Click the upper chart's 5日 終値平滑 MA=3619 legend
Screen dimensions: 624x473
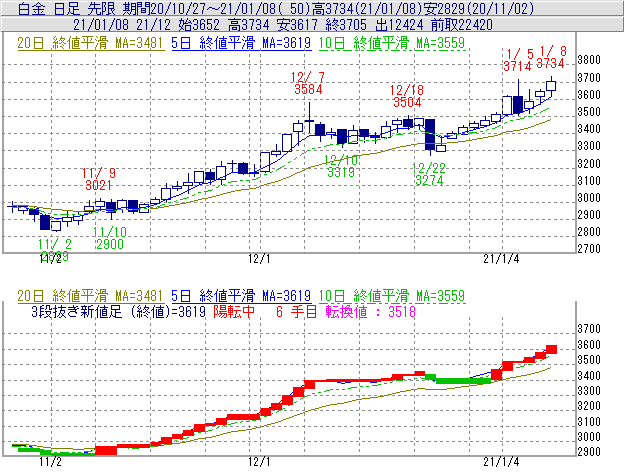pyautogui.click(x=241, y=43)
